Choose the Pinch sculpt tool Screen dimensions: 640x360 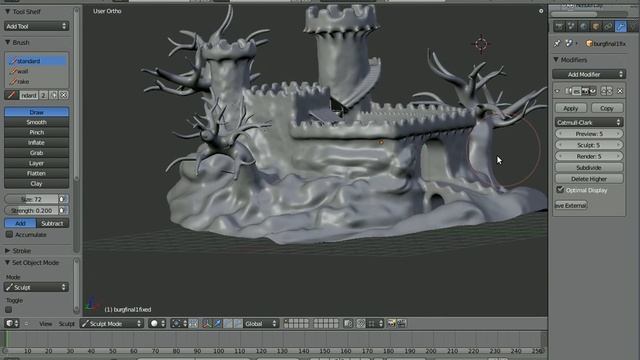36,132
